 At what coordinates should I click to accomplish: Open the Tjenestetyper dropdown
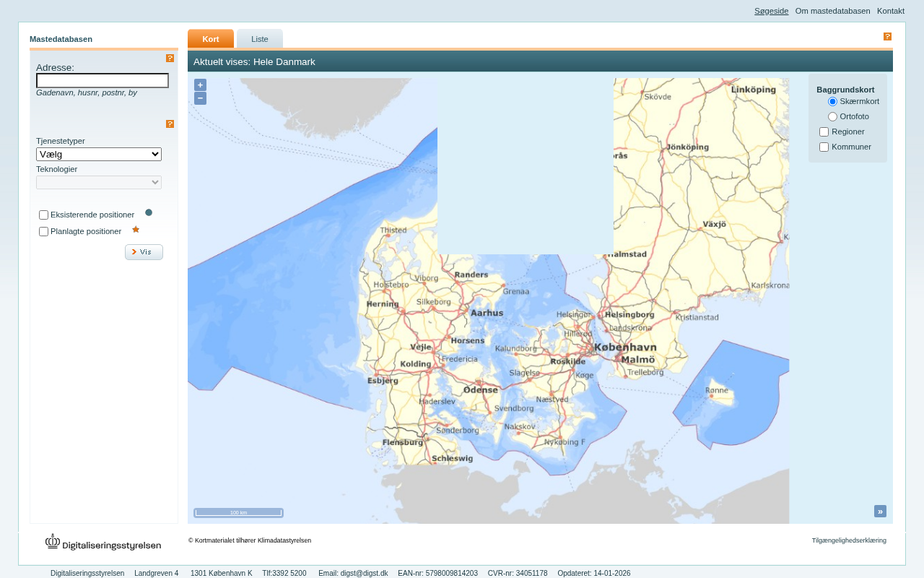(x=99, y=155)
